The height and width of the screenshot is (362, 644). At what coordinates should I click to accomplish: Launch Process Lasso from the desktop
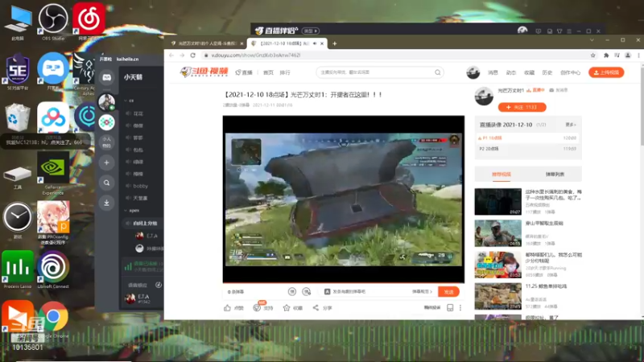[18, 269]
